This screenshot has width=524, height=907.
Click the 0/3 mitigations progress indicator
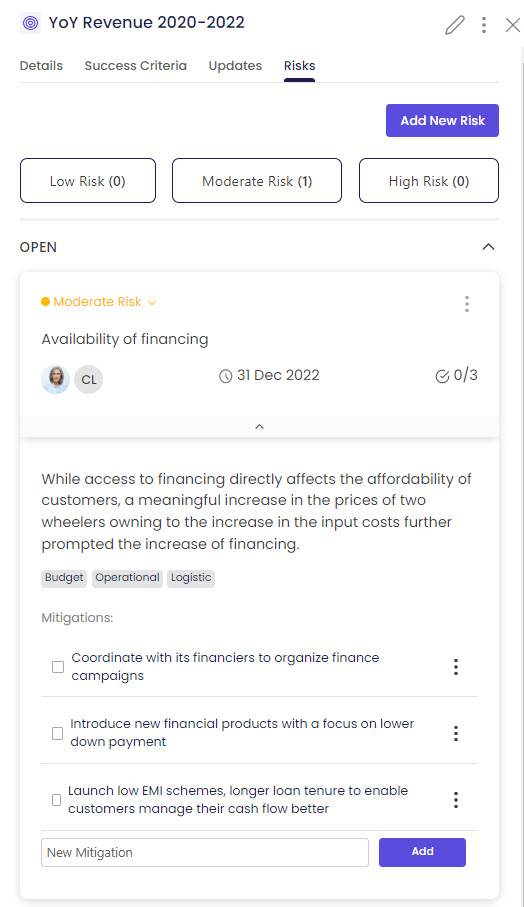[456, 375]
